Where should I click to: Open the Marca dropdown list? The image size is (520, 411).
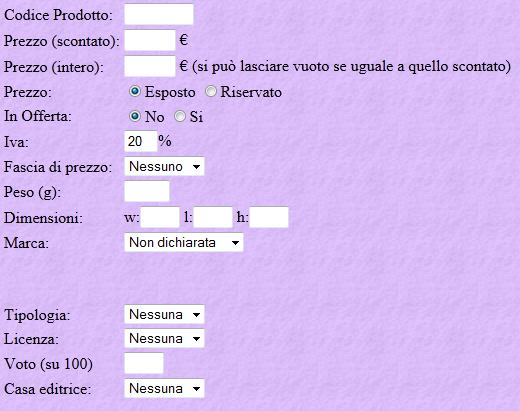click(x=184, y=242)
